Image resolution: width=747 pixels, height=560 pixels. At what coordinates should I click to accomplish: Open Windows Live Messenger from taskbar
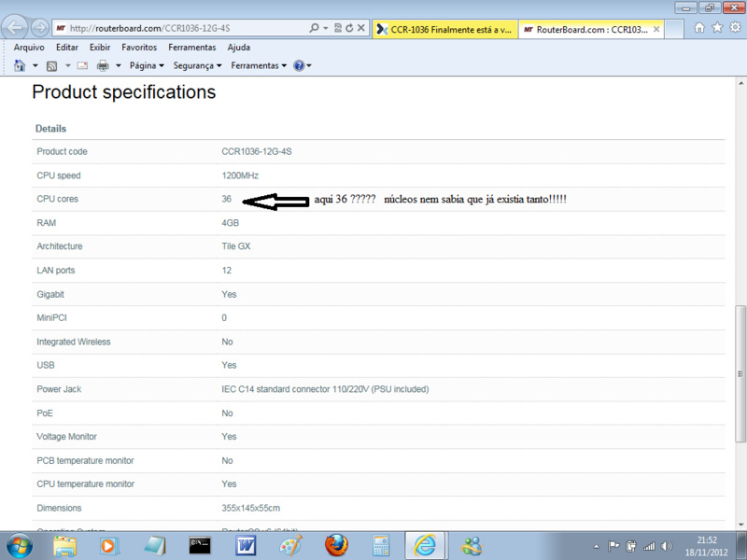point(472,546)
